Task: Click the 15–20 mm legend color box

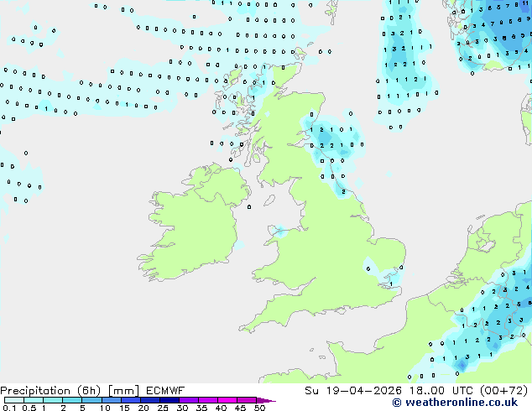Action: [130, 400]
